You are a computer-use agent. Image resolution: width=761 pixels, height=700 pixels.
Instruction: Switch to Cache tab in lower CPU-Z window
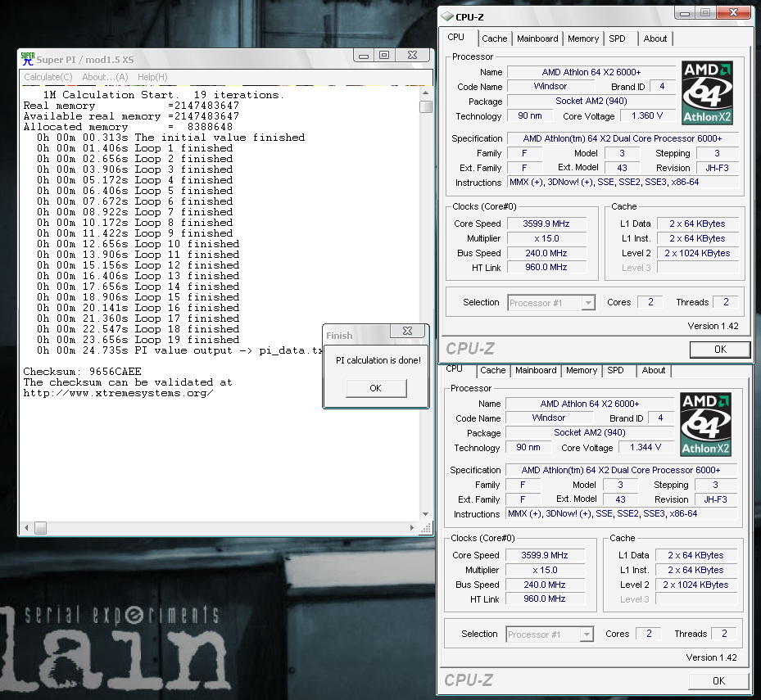(x=492, y=371)
